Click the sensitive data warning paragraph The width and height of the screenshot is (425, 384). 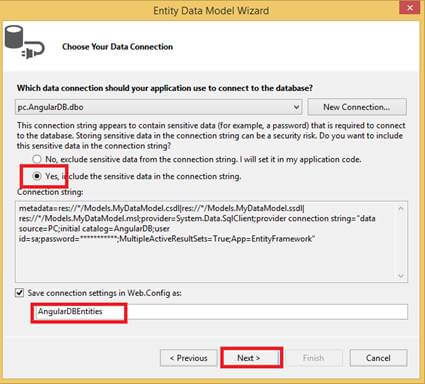point(211,136)
